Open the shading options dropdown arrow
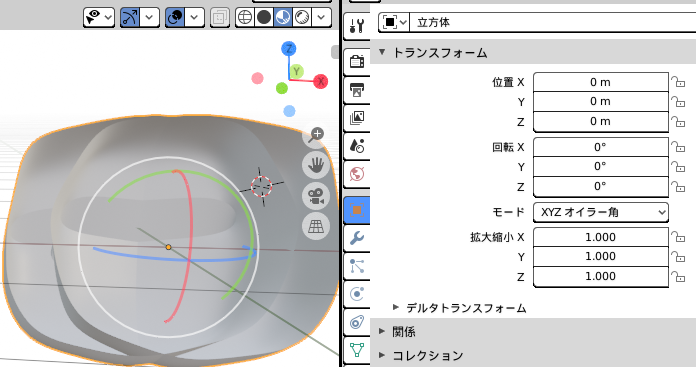Image resolution: width=696 pixels, height=367 pixels. (x=321, y=18)
